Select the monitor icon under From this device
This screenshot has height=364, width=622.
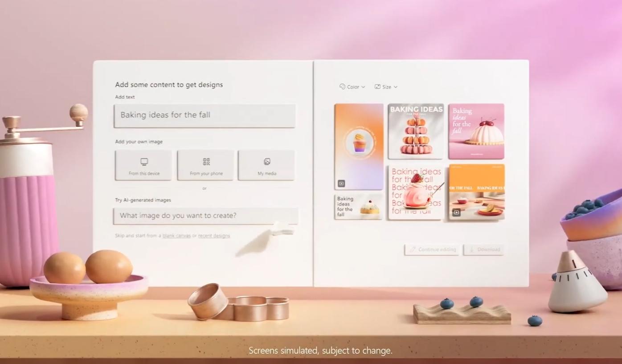[143, 161]
